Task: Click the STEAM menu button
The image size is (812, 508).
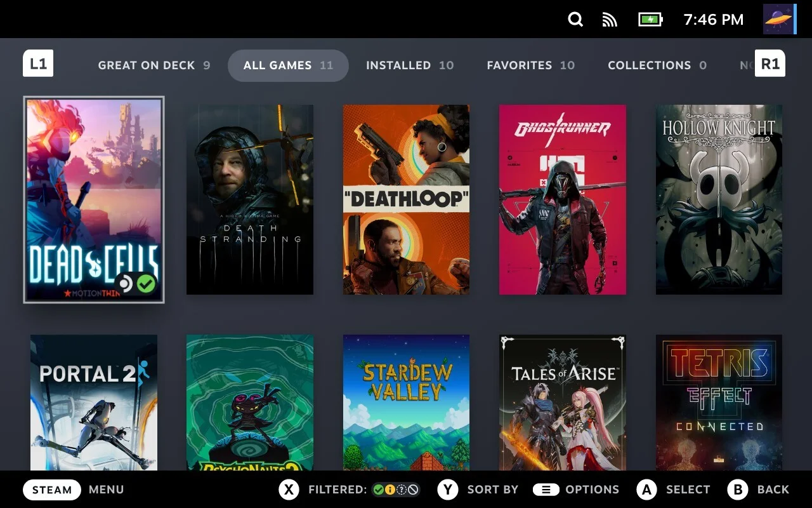Action: pos(51,490)
